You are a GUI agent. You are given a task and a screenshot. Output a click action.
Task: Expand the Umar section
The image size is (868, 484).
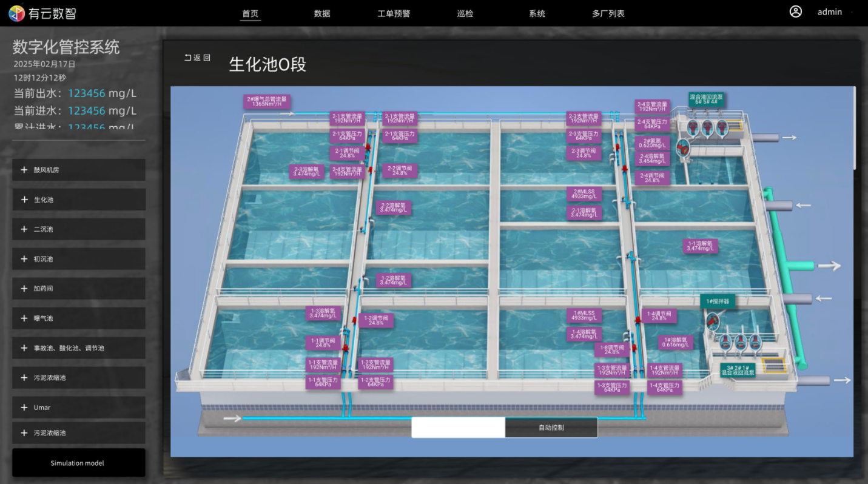click(x=79, y=408)
